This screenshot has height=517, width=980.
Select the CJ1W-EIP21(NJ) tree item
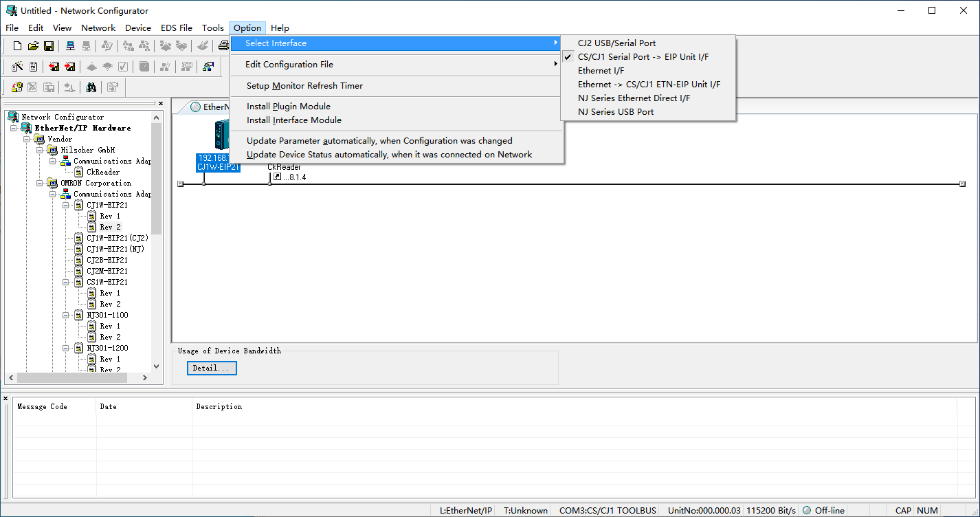coord(115,249)
